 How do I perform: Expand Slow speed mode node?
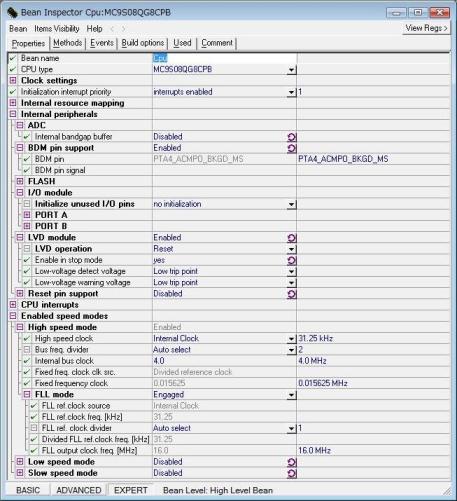click(x=20, y=473)
